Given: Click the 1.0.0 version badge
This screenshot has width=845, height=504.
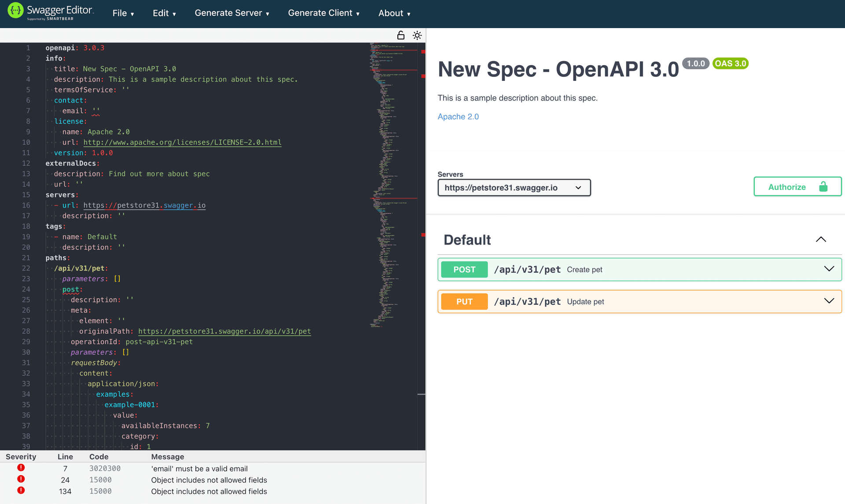Looking at the screenshot, I should pyautogui.click(x=695, y=63).
